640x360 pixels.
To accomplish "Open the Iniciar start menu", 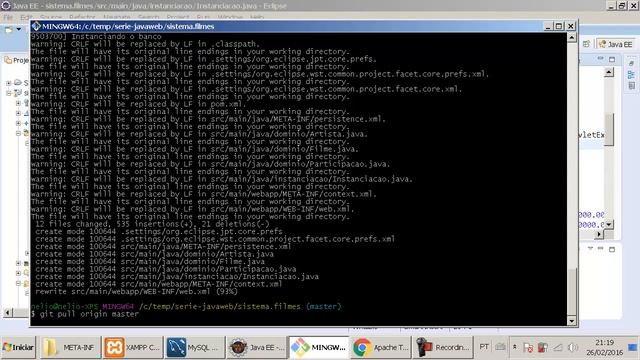I will (18, 347).
